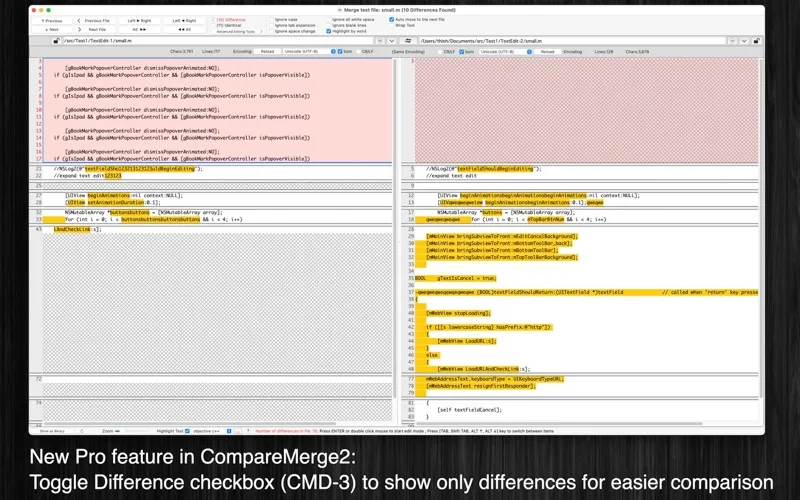Click left 'Chars:3,761' status text
The height and width of the screenshot is (500, 800).
pos(182,52)
